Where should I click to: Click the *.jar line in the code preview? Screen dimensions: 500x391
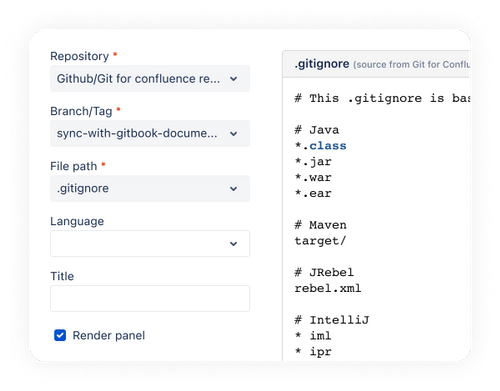(313, 162)
